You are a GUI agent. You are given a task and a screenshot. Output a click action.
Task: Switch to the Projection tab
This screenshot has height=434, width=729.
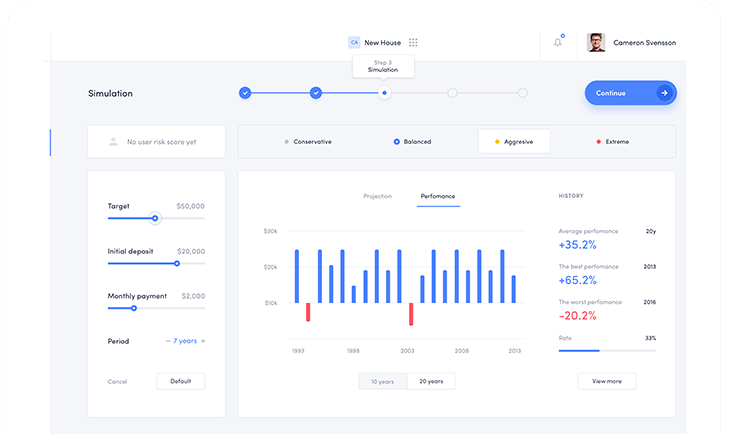[x=377, y=196]
